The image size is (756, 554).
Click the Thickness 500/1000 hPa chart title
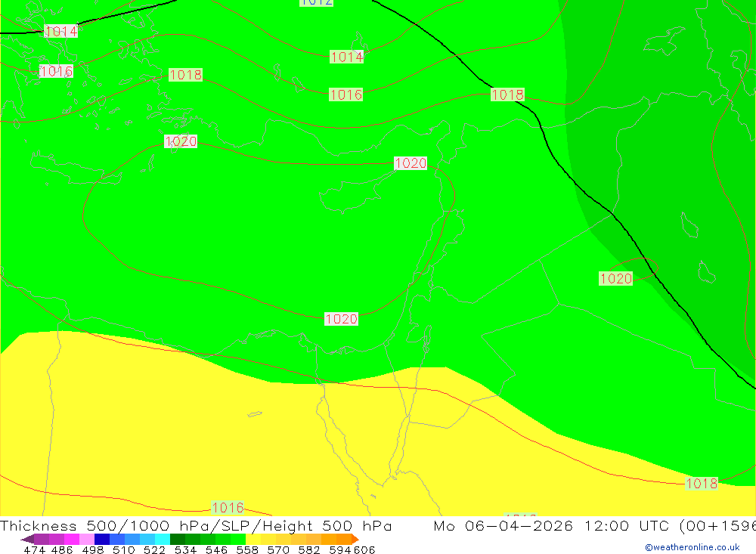pyautogui.click(x=196, y=526)
